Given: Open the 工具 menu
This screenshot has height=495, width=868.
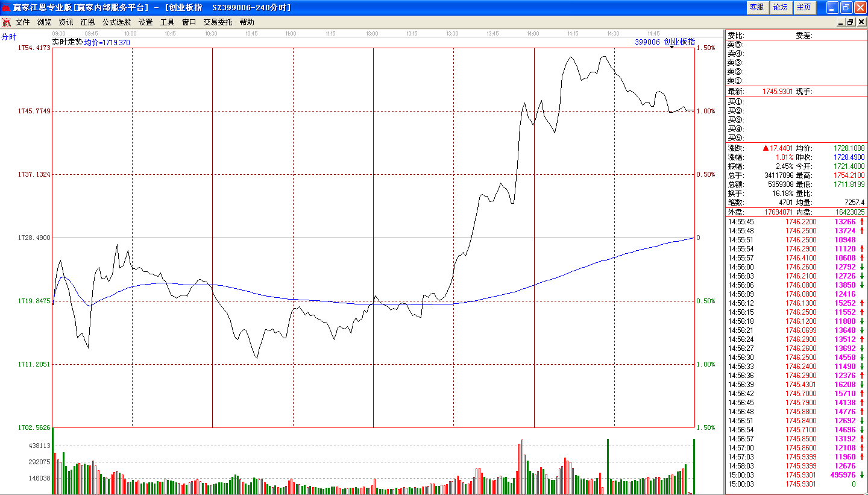Looking at the screenshot, I should coord(167,22).
